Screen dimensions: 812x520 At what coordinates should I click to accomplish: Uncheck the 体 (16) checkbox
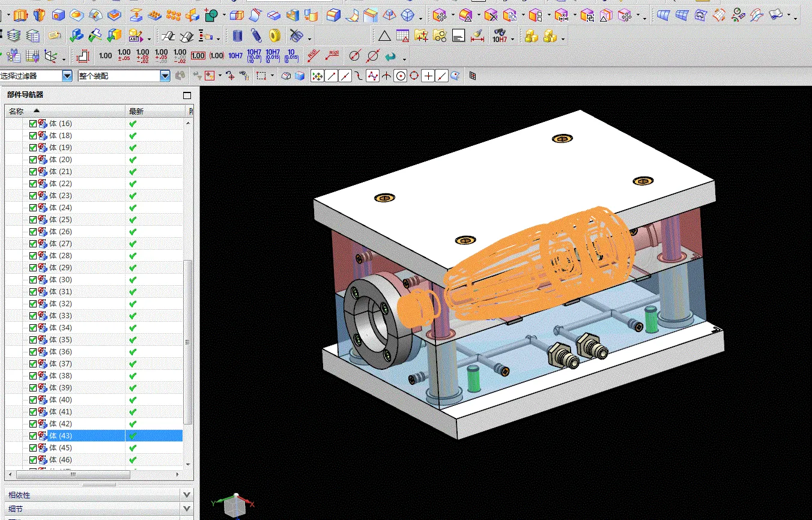tap(33, 124)
